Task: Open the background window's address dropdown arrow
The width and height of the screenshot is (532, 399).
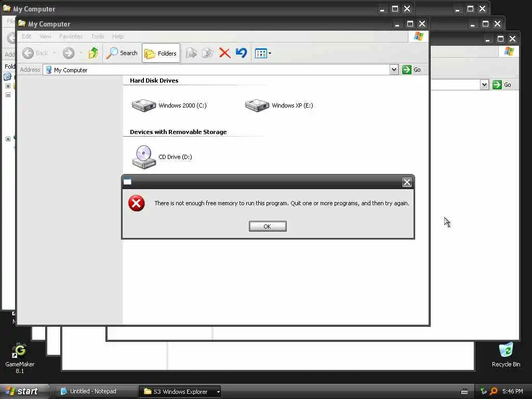Action: (x=485, y=85)
